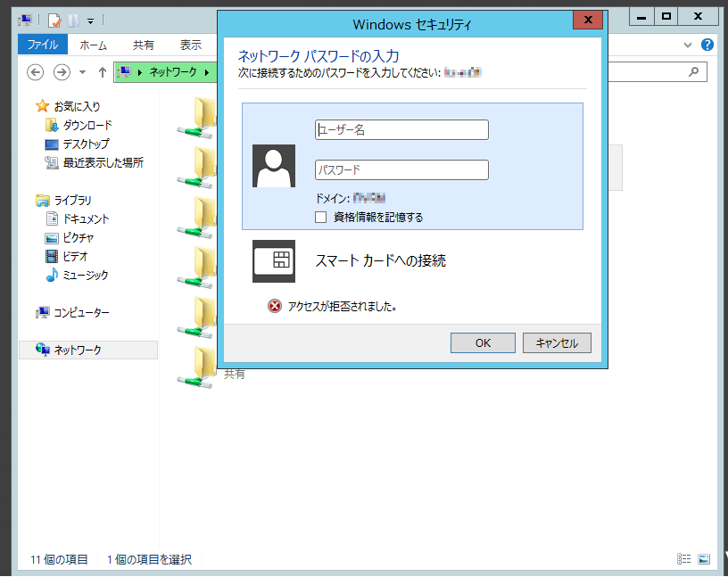Select スマート カードへの接続 option
Screen dimensions: 728x577
click(381, 261)
